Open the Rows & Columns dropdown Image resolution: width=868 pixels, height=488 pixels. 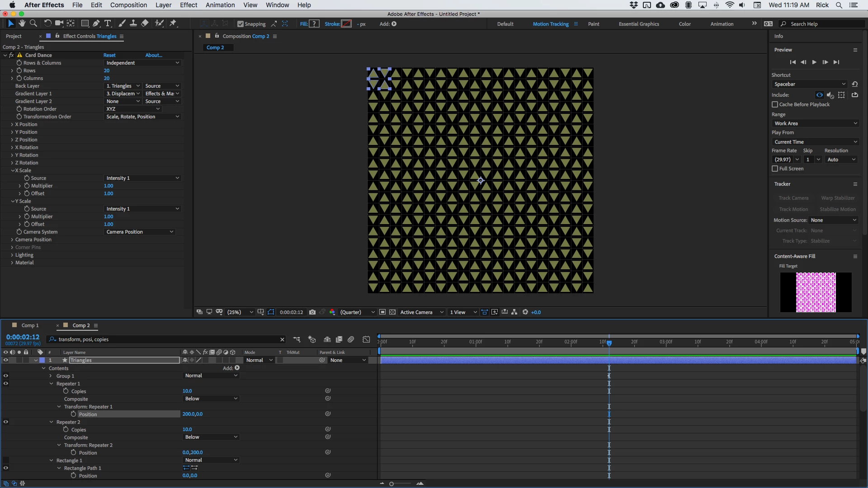(142, 63)
